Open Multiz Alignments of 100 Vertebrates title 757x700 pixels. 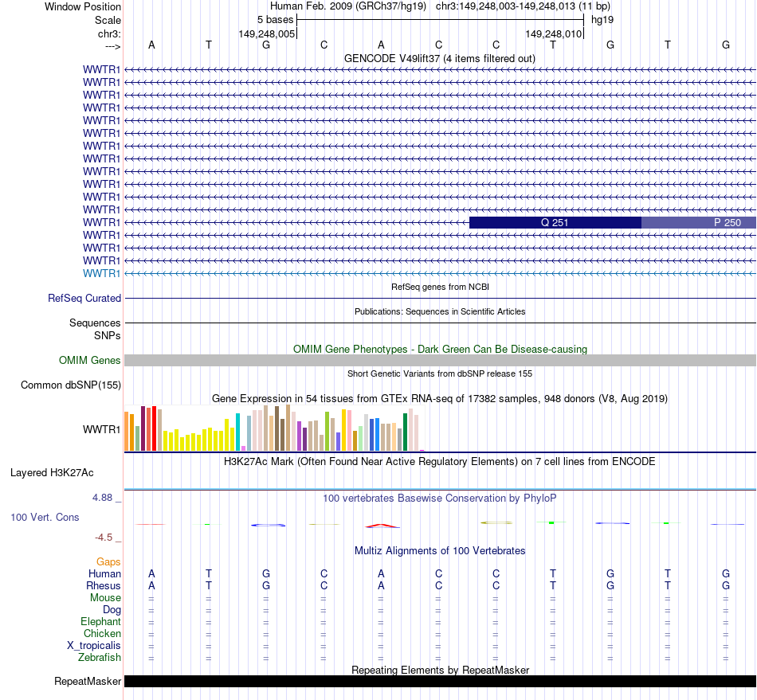pos(440,551)
